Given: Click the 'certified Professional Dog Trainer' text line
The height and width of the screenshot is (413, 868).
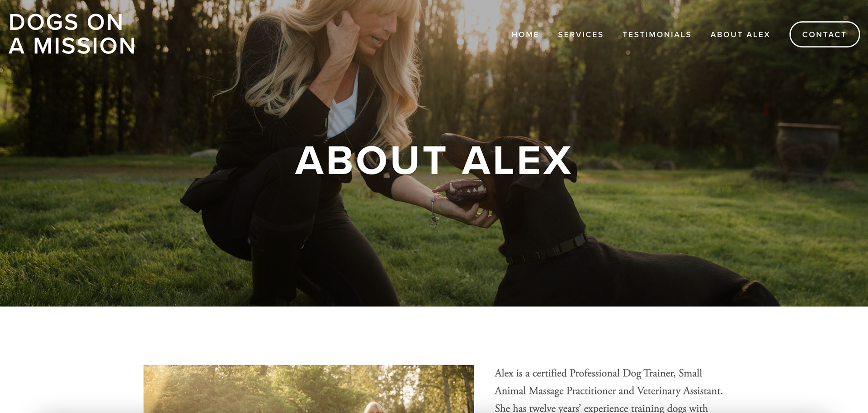Looking at the screenshot, I should pos(598,373).
